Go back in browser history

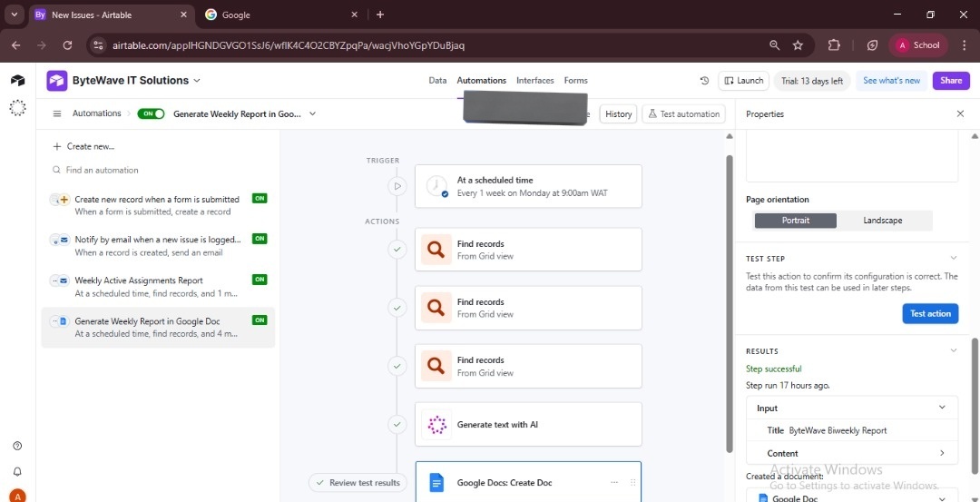[x=16, y=45]
